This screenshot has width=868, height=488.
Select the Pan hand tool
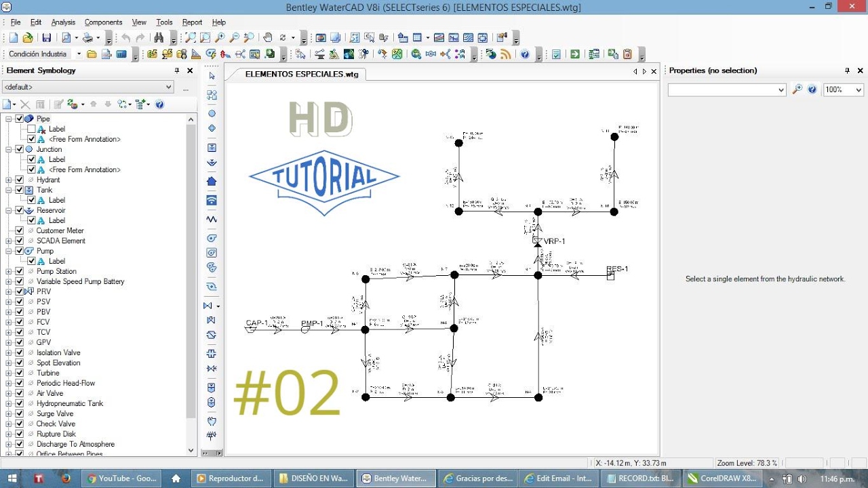[x=268, y=38]
